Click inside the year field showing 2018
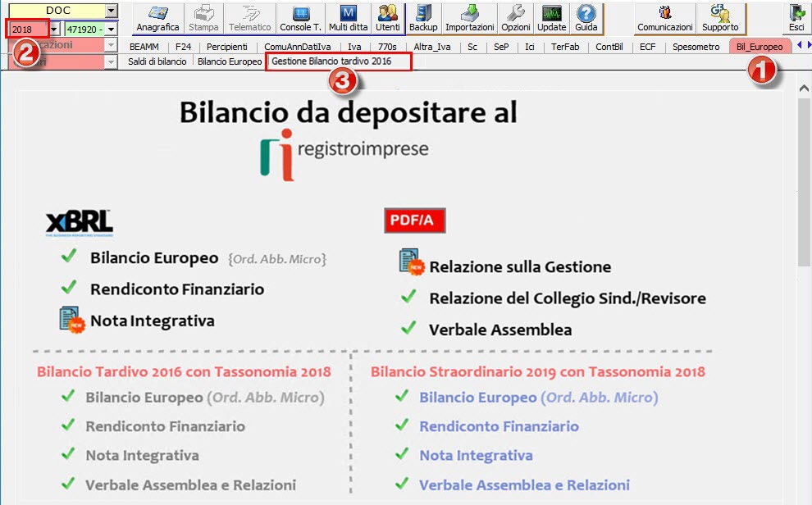The height and width of the screenshot is (505, 812). (28, 30)
